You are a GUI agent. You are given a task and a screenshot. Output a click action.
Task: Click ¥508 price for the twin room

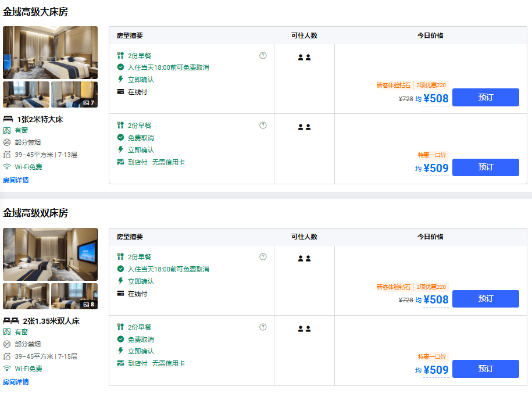[x=436, y=299]
